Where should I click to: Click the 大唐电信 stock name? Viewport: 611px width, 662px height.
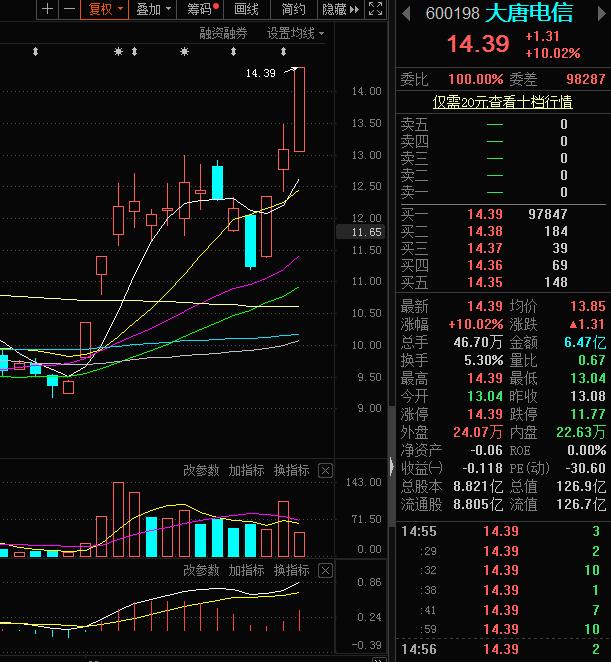(529, 13)
